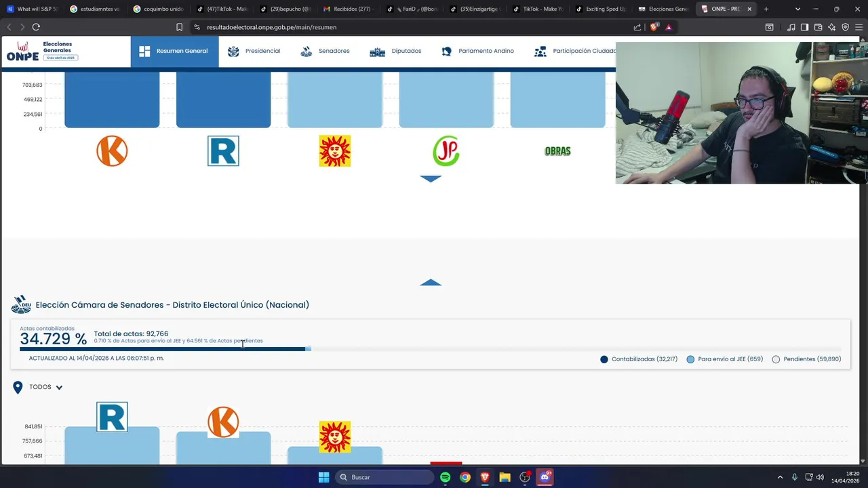Open the tab search dropdown
Viewport: 868px width, 488px height.
point(797,9)
